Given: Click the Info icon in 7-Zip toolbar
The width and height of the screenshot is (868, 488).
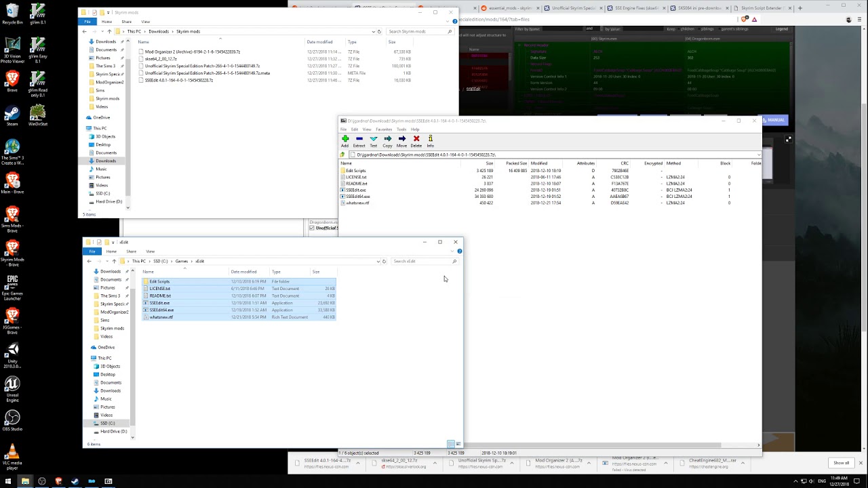Looking at the screenshot, I should click(x=430, y=141).
